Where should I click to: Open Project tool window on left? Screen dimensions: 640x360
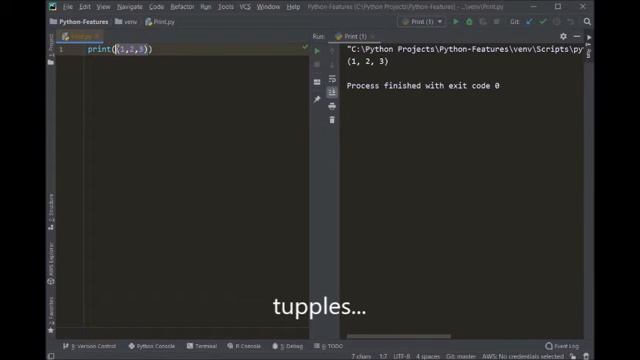(x=51, y=50)
